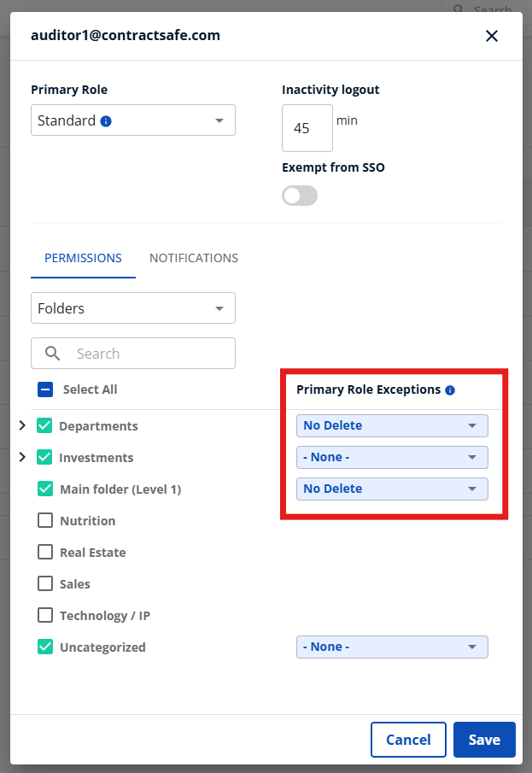This screenshot has height=773, width=532.
Task: Enable the Real Estate folder checkbox
Action: coord(45,552)
